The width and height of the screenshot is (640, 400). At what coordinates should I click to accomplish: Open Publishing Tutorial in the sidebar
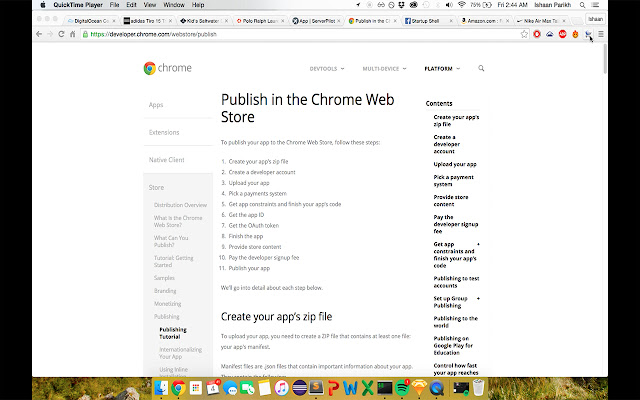(173, 333)
